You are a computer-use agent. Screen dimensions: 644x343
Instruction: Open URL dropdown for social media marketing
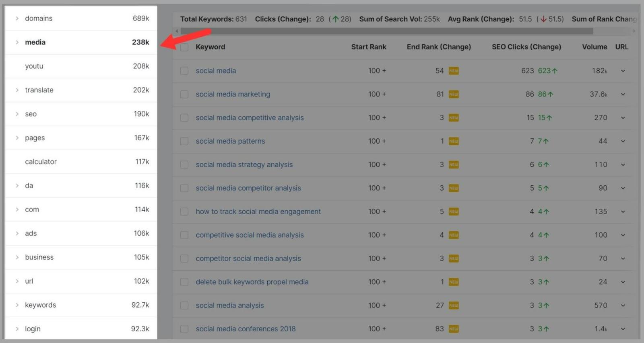pyautogui.click(x=623, y=94)
